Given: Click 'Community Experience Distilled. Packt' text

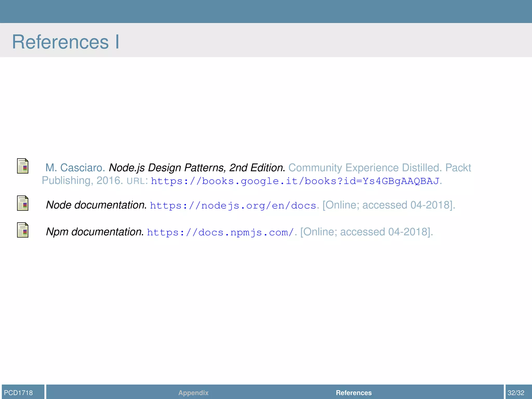Looking at the screenshot, I should (x=380, y=168).
